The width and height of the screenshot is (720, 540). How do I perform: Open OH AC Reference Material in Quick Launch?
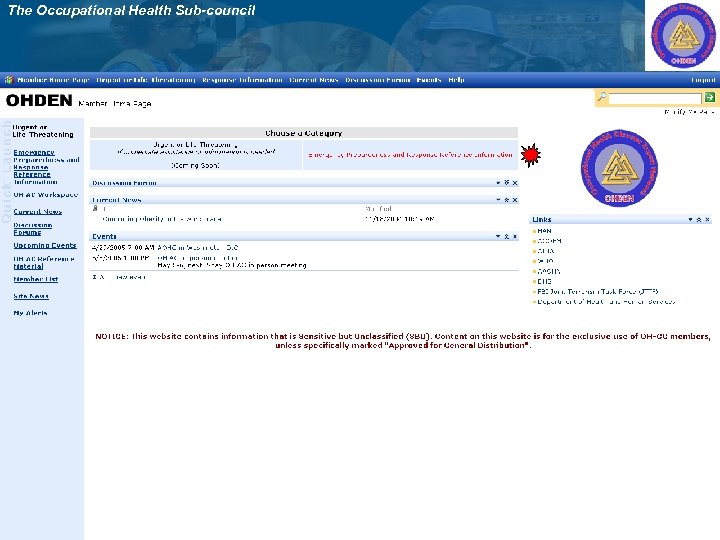click(44, 263)
